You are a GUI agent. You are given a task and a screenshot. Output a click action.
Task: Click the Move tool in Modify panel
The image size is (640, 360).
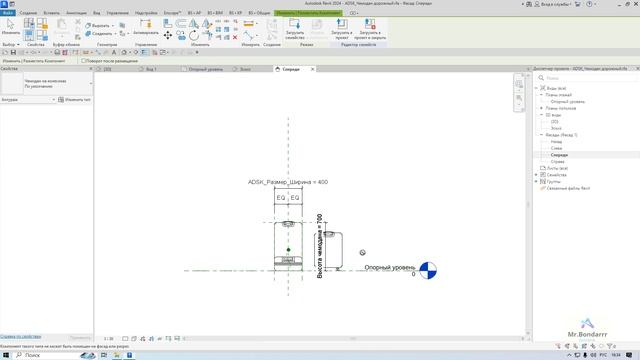tap(168, 36)
